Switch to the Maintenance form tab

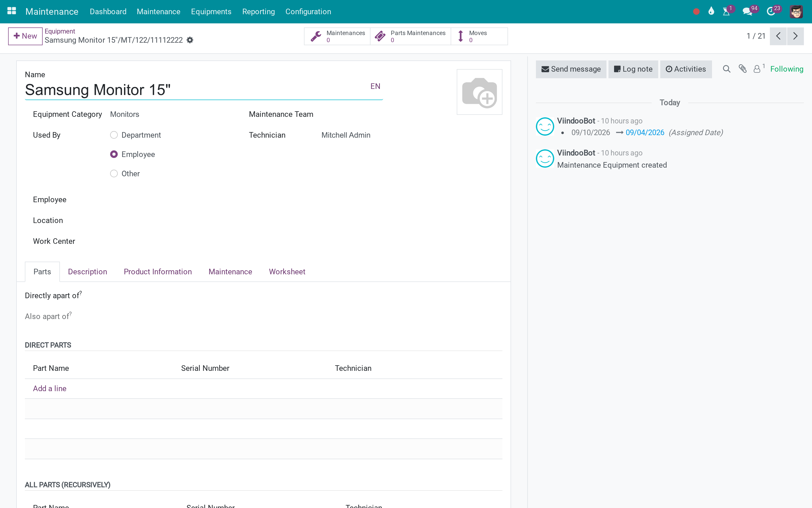(230, 272)
